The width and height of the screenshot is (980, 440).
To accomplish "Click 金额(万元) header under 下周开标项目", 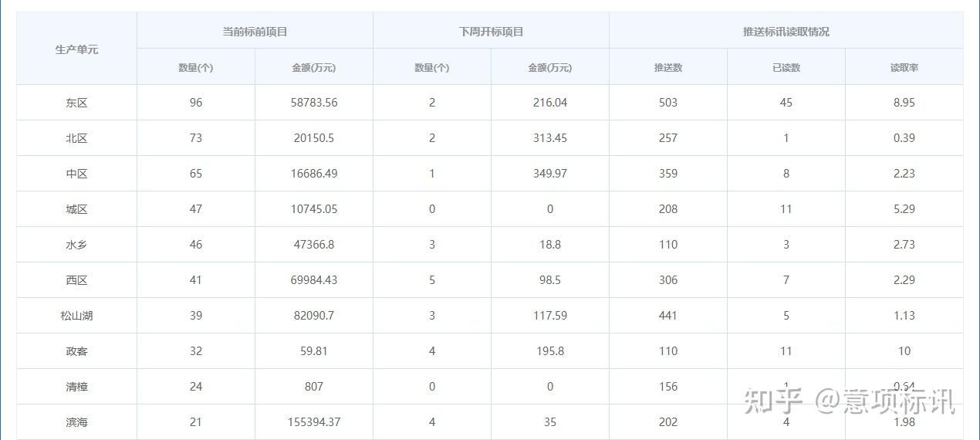I will point(549,67).
